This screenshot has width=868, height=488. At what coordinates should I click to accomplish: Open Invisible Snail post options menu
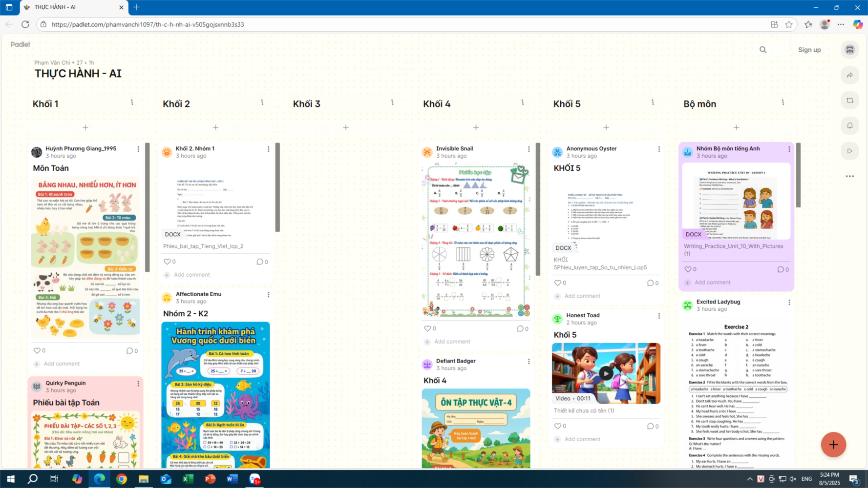[x=529, y=149]
